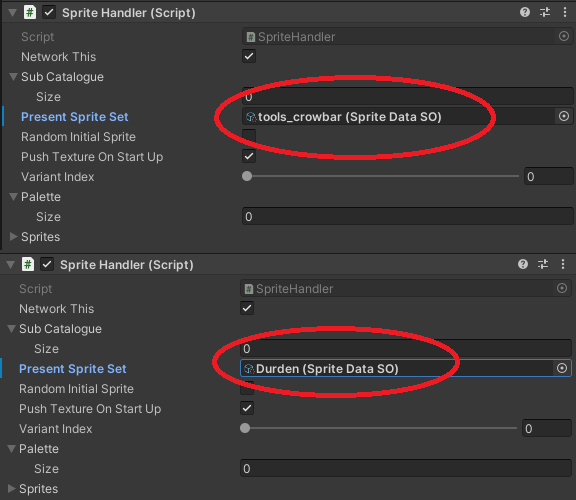Expand Sprites foldout in upper component
The width and height of the screenshot is (576, 500).
point(14,237)
